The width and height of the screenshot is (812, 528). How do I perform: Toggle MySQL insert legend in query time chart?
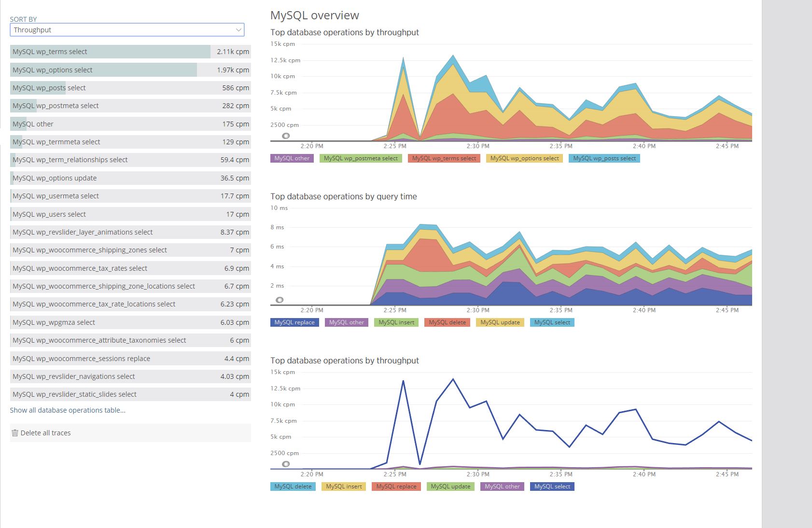coord(396,322)
